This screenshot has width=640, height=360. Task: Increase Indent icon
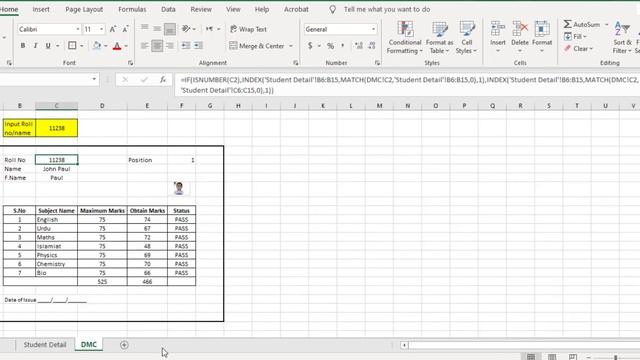click(198, 46)
